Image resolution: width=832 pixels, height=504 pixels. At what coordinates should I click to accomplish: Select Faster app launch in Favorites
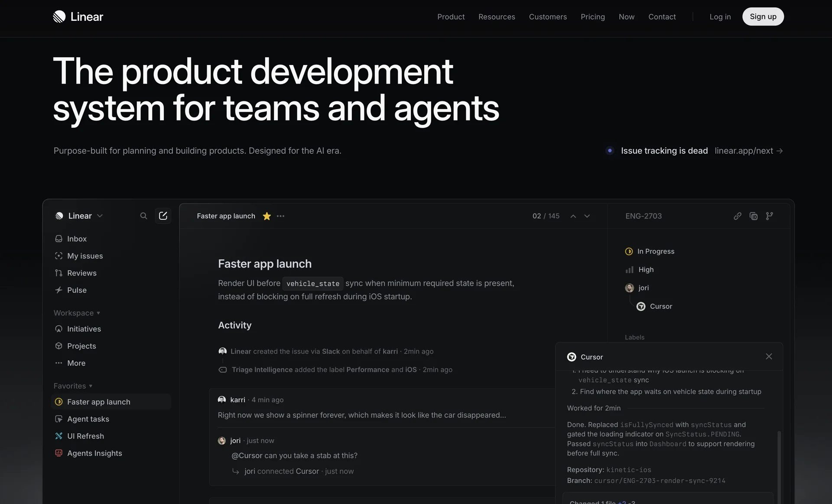pos(111,402)
